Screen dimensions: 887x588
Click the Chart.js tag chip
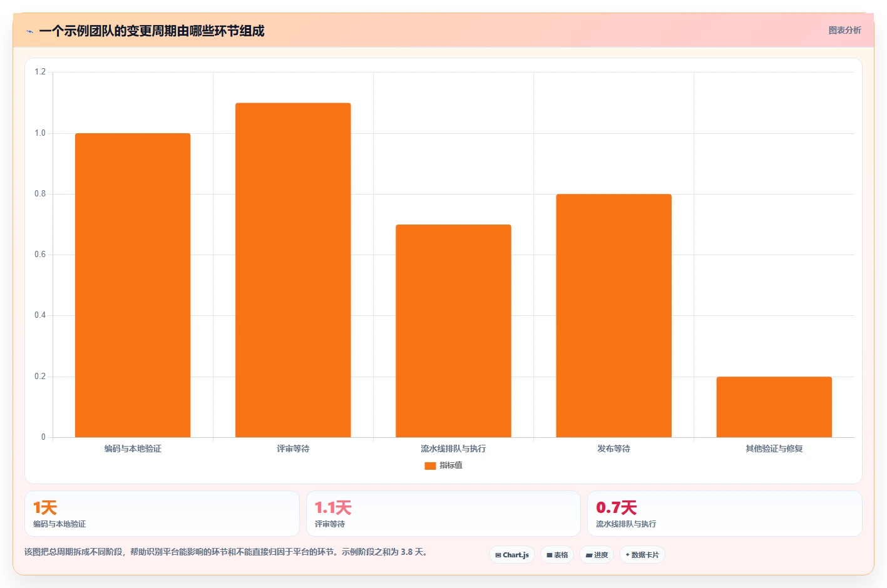click(x=512, y=555)
